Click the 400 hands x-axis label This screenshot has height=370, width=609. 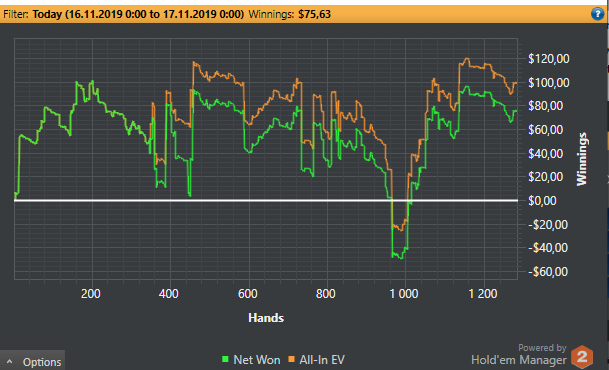169,294
